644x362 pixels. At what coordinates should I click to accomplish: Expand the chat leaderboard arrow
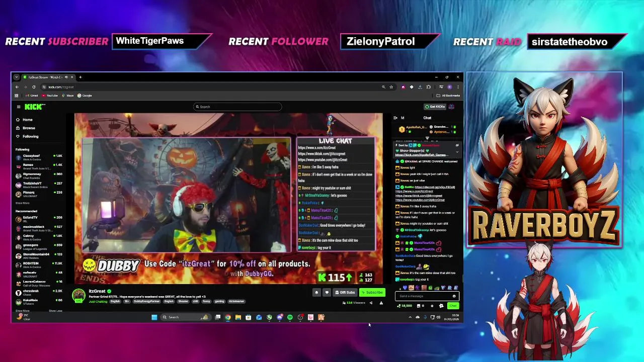427,138
